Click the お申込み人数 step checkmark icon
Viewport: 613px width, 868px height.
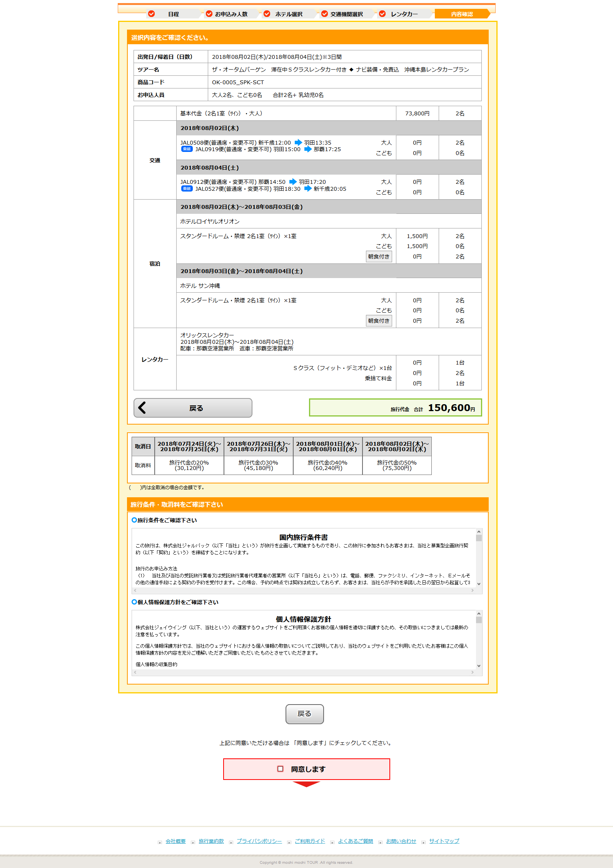click(x=209, y=14)
